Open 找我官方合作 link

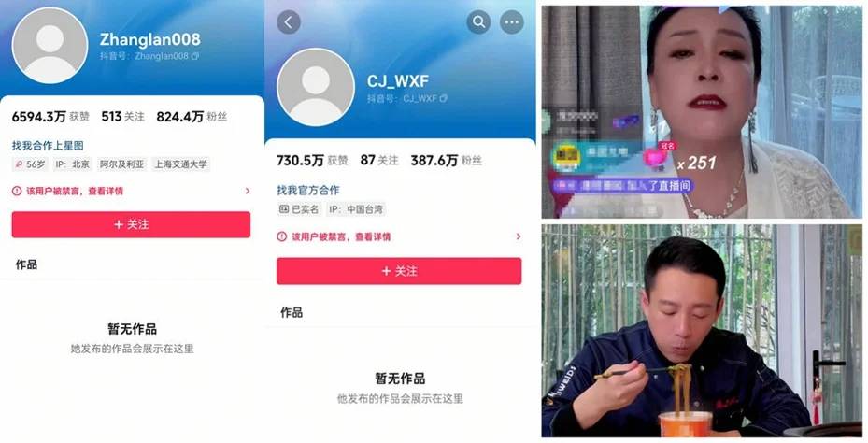[x=307, y=191]
